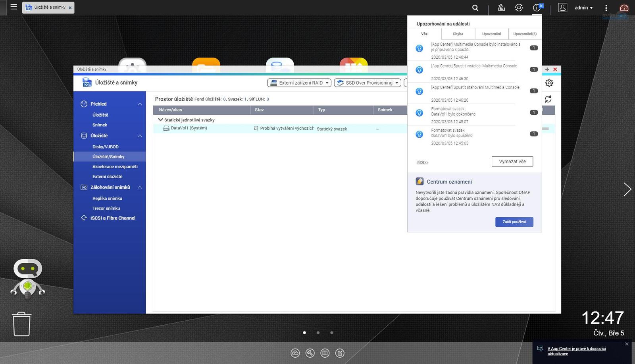Screen dimensions: 635x364
Task: Collapse the Přehled sidebar section
Action: click(x=140, y=104)
